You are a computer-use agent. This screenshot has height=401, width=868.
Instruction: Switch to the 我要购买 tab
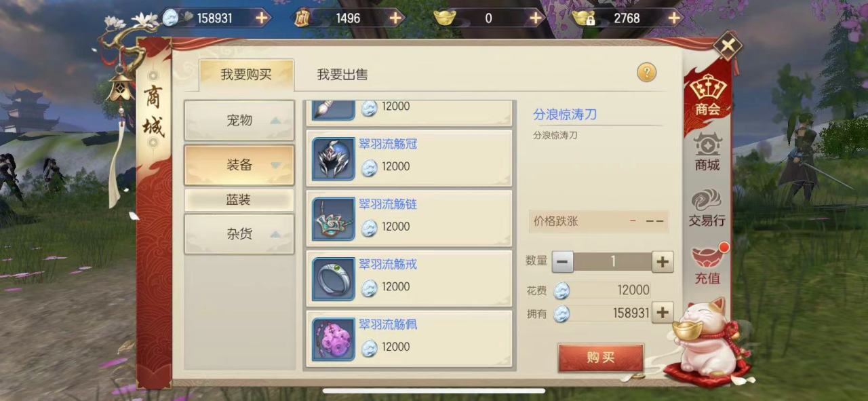tap(246, 75)
